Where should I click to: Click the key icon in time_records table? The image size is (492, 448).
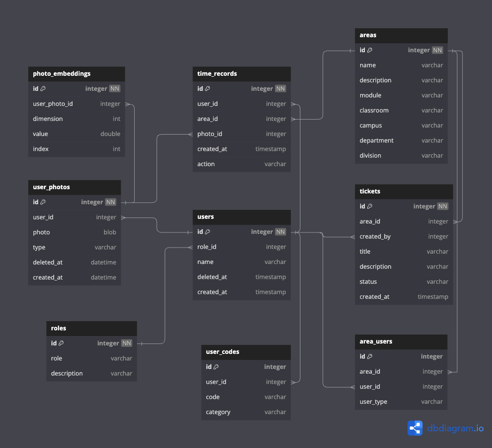point(208,89)
